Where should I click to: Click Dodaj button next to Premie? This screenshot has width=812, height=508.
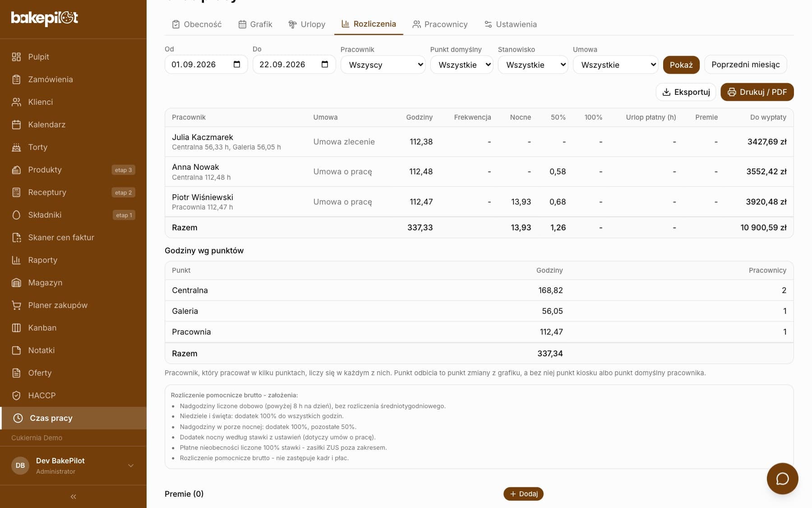(x=523, y=494)
